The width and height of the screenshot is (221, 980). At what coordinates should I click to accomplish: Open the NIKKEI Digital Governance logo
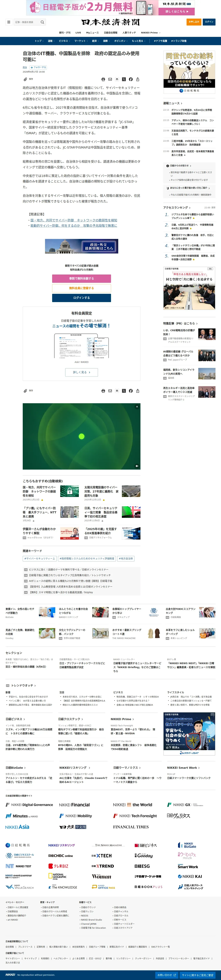(x=29, y=805)
